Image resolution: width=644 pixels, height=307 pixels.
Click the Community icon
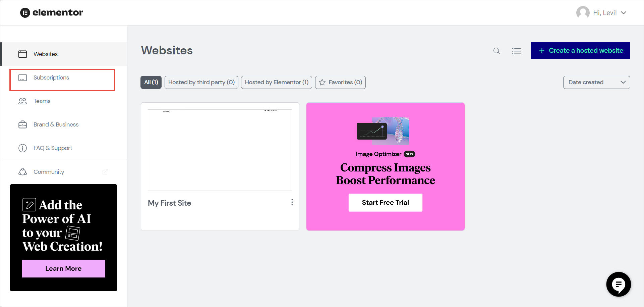(x=23, y=172)
